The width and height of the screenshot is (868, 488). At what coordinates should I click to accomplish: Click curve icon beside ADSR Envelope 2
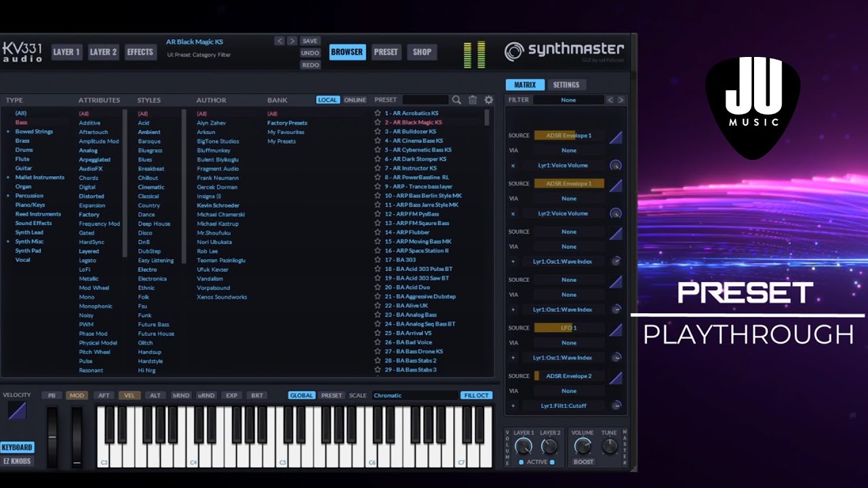616,377
